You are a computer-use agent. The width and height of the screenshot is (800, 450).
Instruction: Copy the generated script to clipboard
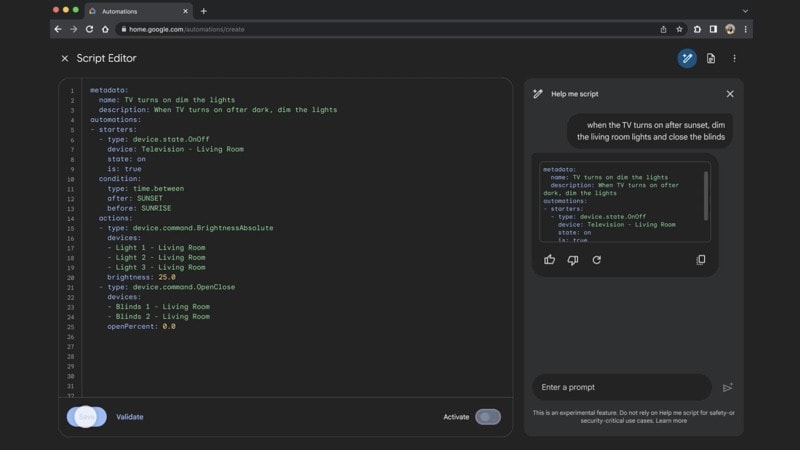701,260
